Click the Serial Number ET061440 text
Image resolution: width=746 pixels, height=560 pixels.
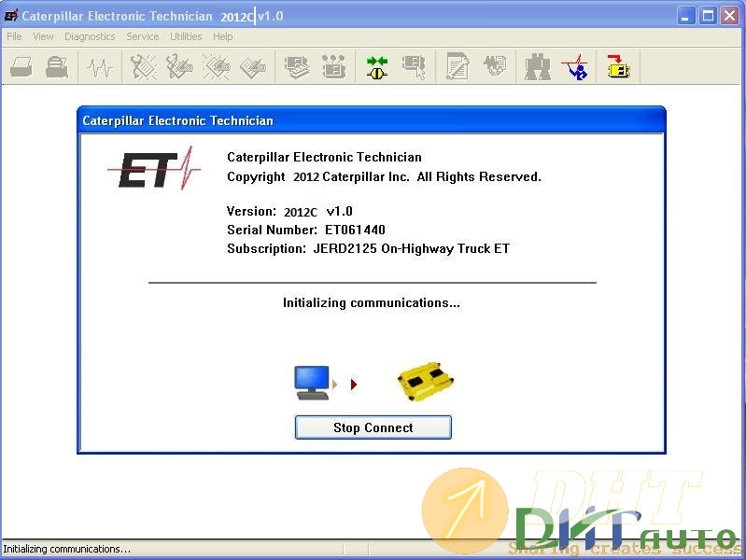click(306, 230)
